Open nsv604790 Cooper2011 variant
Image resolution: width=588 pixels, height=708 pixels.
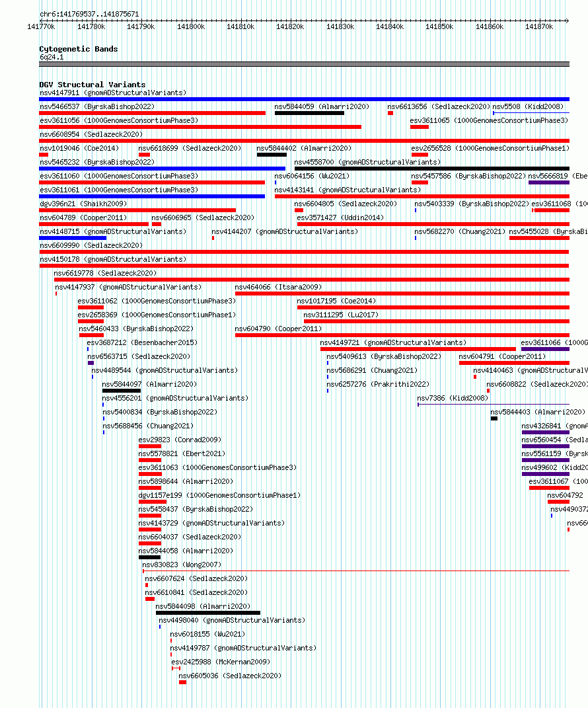pos(278,329)
